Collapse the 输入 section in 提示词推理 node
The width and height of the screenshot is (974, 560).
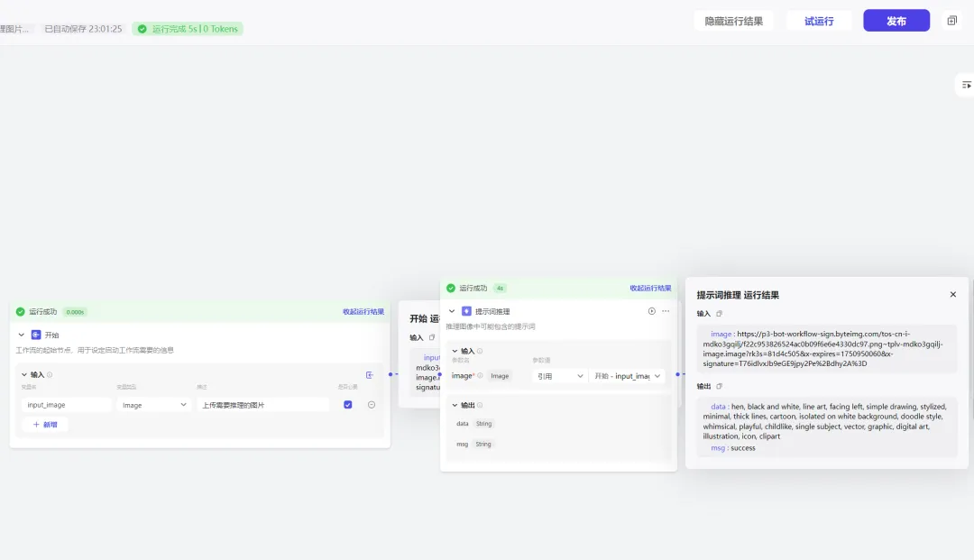click(x=455, y=352)
